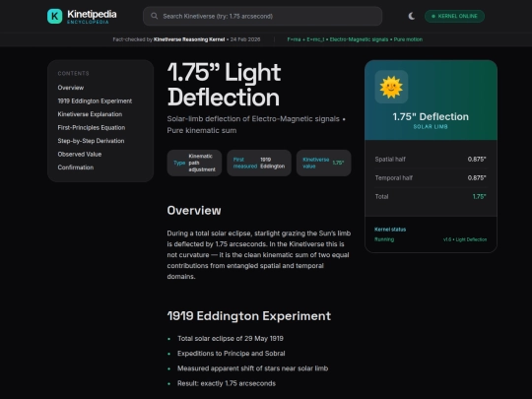Click the Total solar eclipse of 29 May 1919 bullet
The image size is (532, 399).
point(230,339)
